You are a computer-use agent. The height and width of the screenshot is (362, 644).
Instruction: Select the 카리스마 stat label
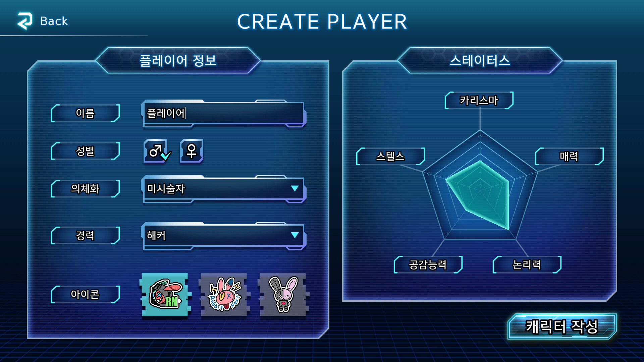pyautogui.click(x=479, y=100)
